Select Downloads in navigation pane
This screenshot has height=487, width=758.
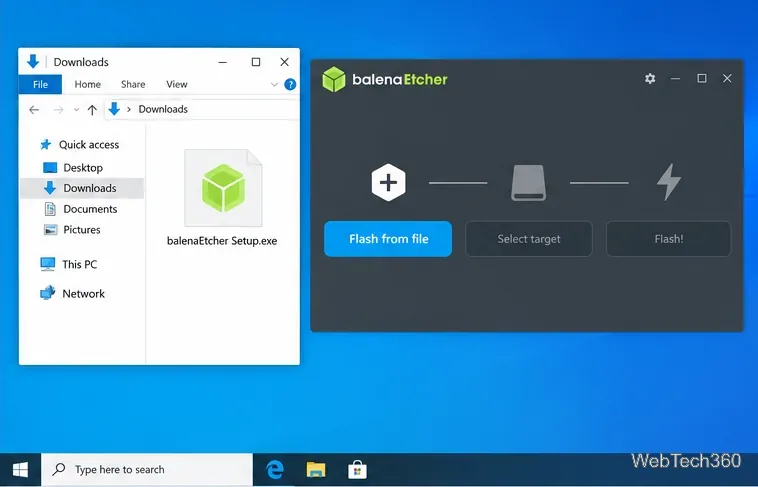82,188
